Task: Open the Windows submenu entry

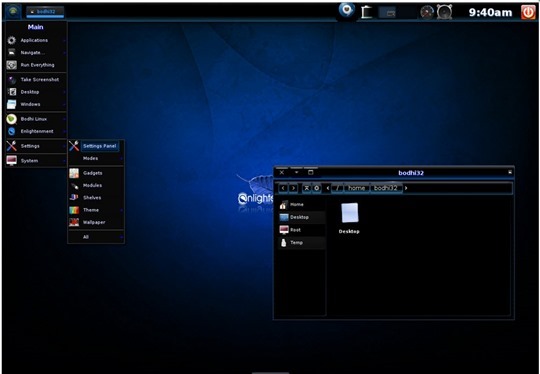Action: tap(36, 104)
